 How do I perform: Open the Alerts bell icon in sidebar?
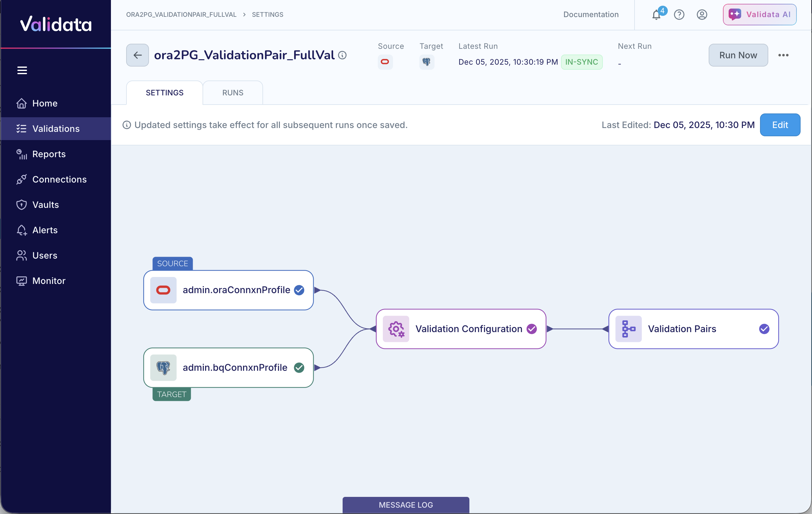point(21,230)
